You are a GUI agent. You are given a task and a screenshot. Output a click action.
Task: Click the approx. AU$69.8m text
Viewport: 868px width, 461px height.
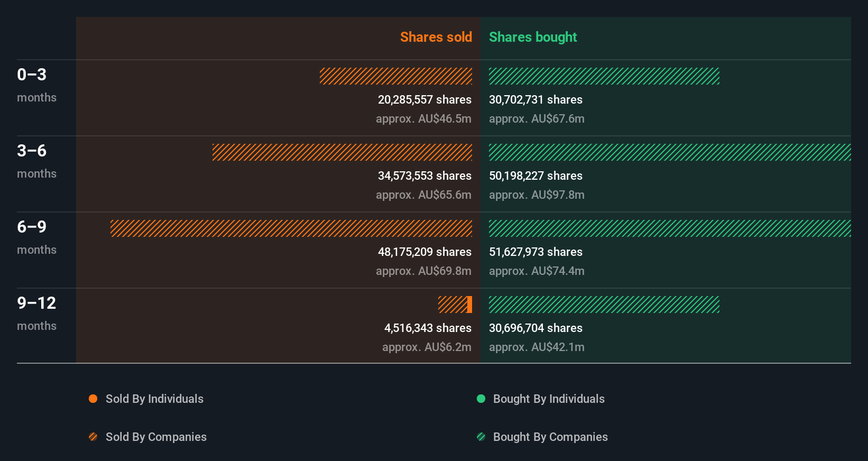423,271
